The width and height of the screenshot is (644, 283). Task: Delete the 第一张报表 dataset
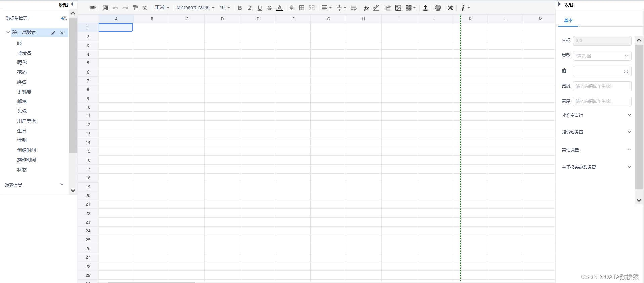tap(62, 33)
